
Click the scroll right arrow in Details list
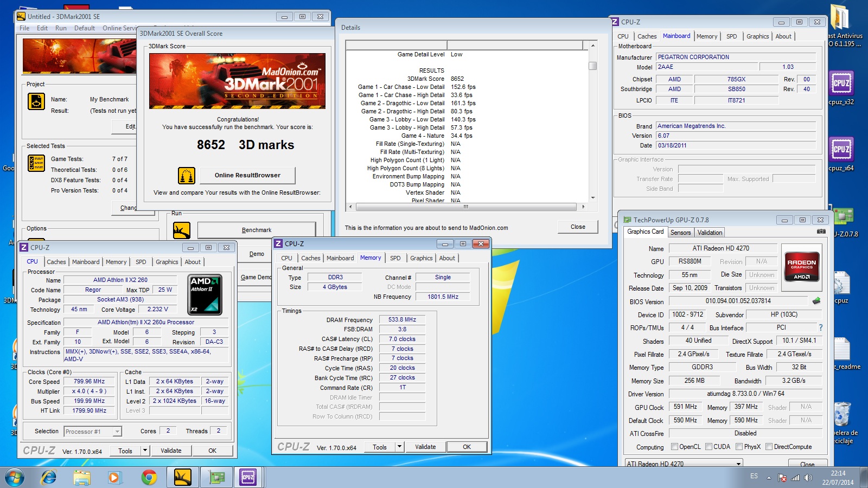[x=583, y=207]
